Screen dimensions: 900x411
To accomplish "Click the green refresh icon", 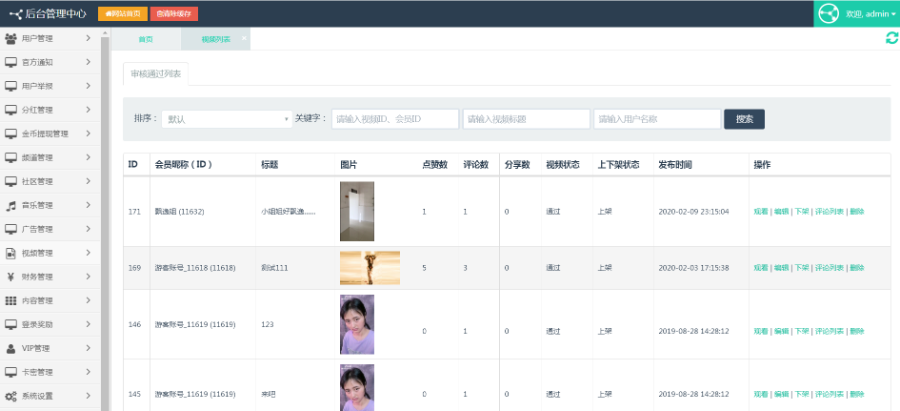I will pyautogui.click(x=891, y=38).
